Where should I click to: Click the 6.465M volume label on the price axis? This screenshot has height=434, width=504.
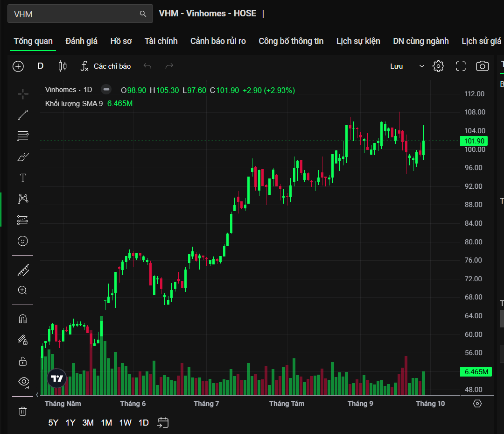pyautogui.click(x=476, y=372)
